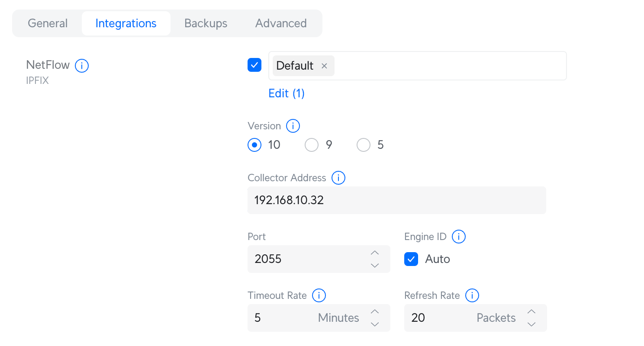Go to the Advanced tab
644x346 pixels.
[281, 23]
